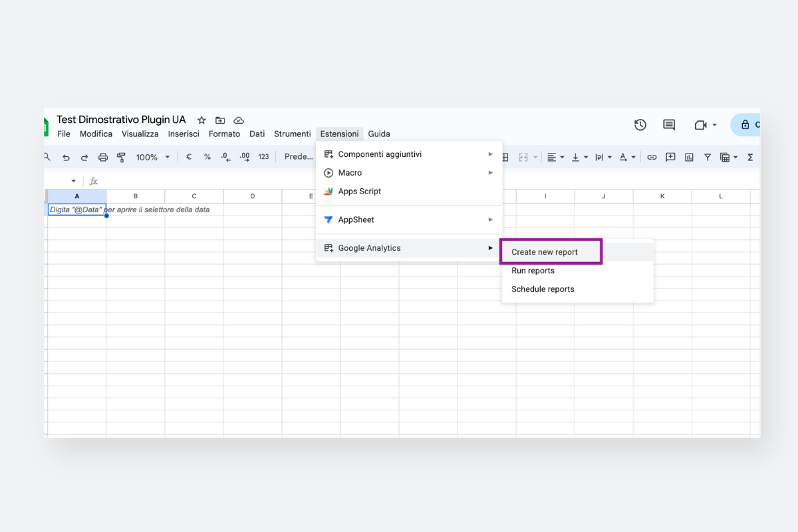Open text rotation dropdown
This screenshot has height=532, width=798.
point(628,158)
